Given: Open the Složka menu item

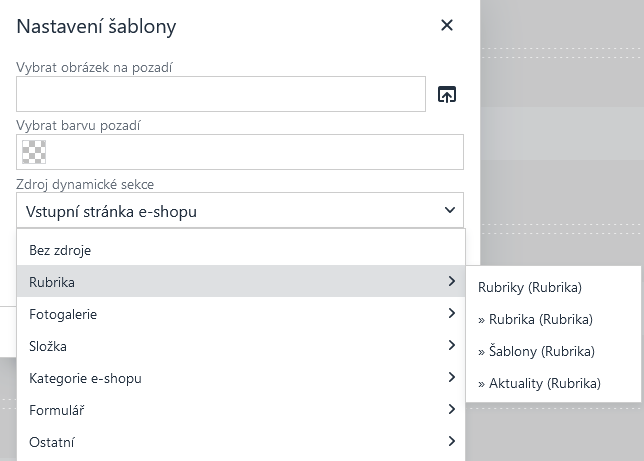Looking at the screenshot, I should [x=48, y=346].
